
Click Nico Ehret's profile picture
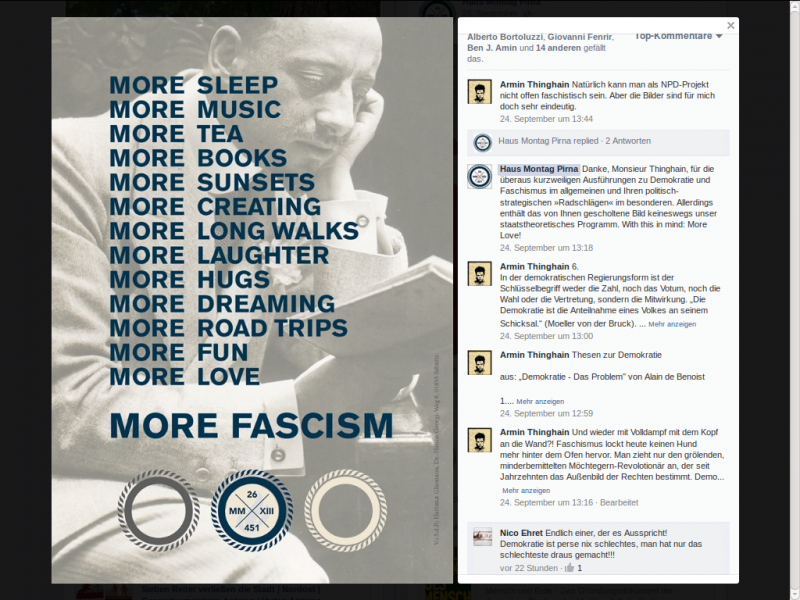(x=483, y=537)
